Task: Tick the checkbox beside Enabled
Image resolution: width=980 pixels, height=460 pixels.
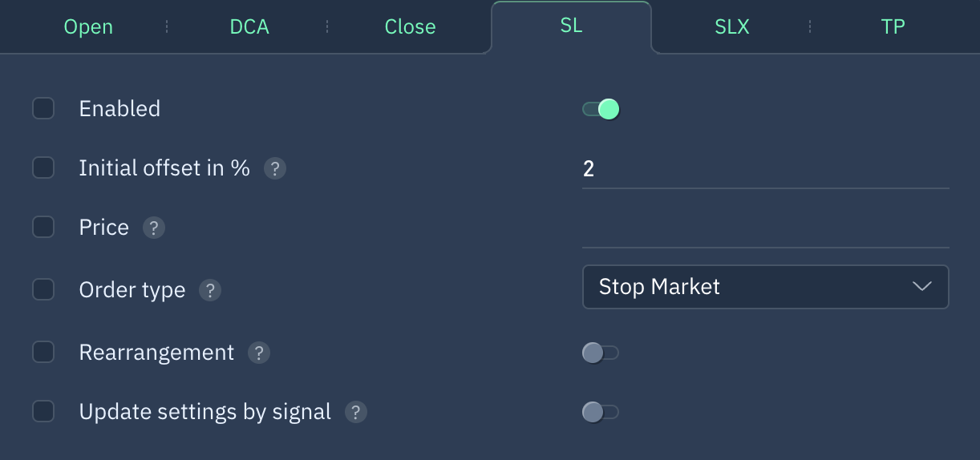Action: (43, 108)
